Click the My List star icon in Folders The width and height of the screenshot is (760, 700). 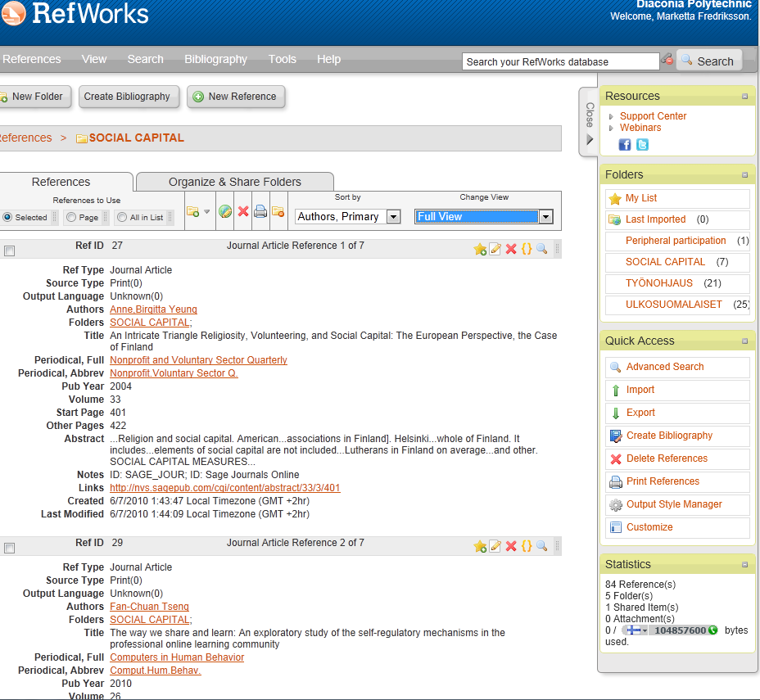point(615,199)
